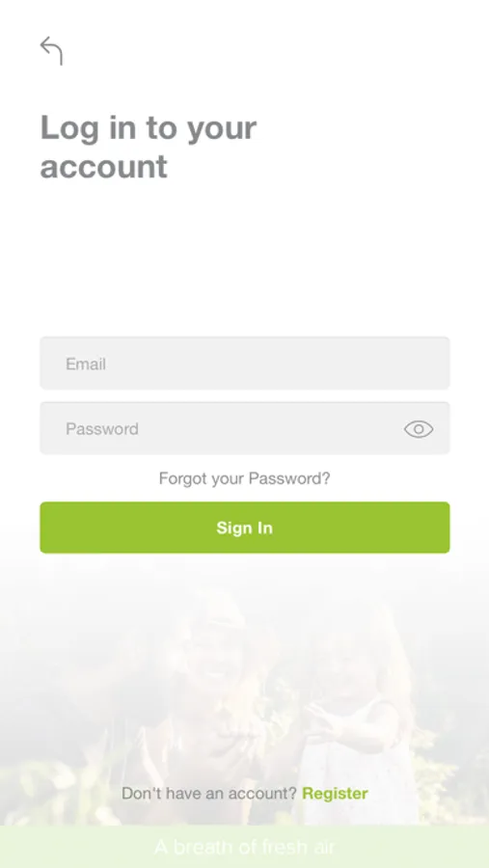Open the Forgot your Password link
This screenshot has width=489, height=868.
[x=245, y=478]
